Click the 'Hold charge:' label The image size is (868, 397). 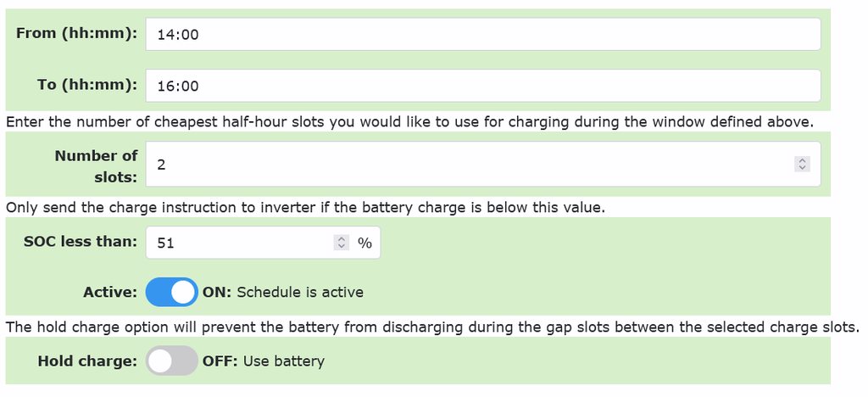(x=87, y=361)
